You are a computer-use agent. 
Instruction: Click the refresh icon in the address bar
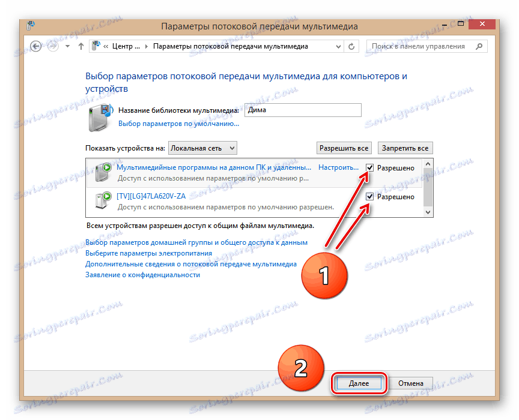pos(351,46)
